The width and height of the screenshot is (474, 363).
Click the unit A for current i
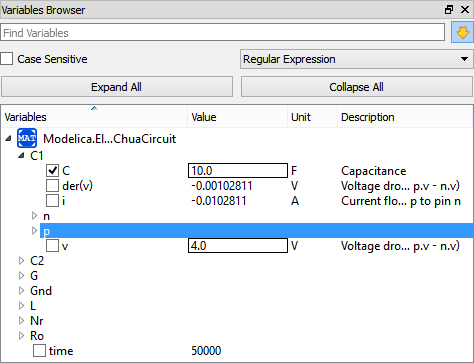[295, 201]
